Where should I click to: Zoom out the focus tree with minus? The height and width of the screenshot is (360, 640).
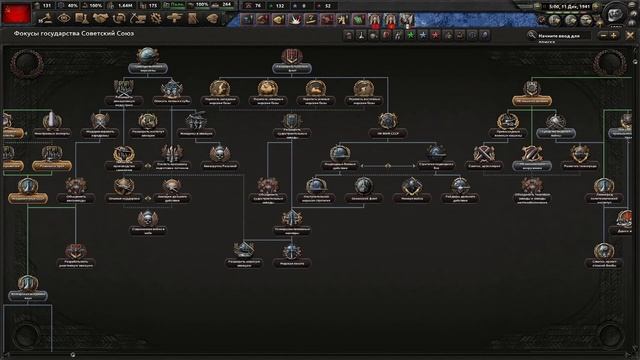[x=604, y=36]
